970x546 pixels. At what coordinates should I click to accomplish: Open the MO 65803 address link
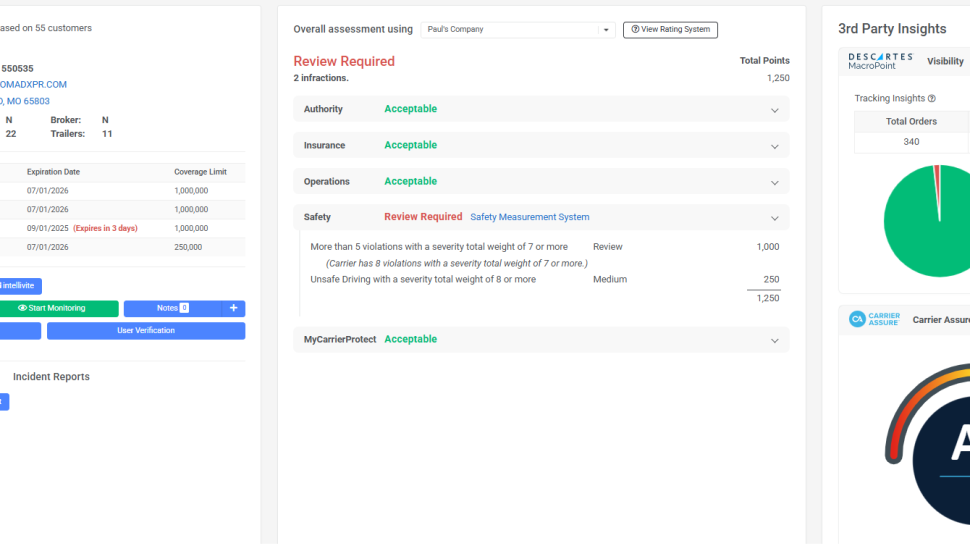click(25, 101)
